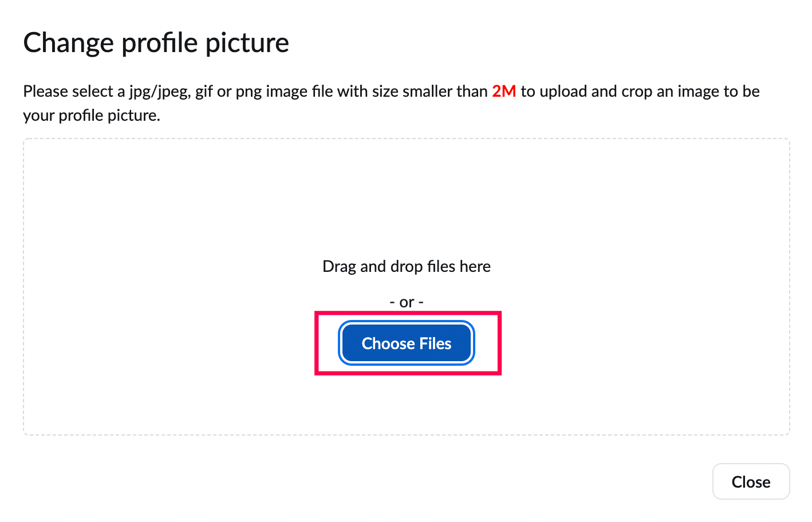Select the blue Choose Files upload button

tap(407, 343)
